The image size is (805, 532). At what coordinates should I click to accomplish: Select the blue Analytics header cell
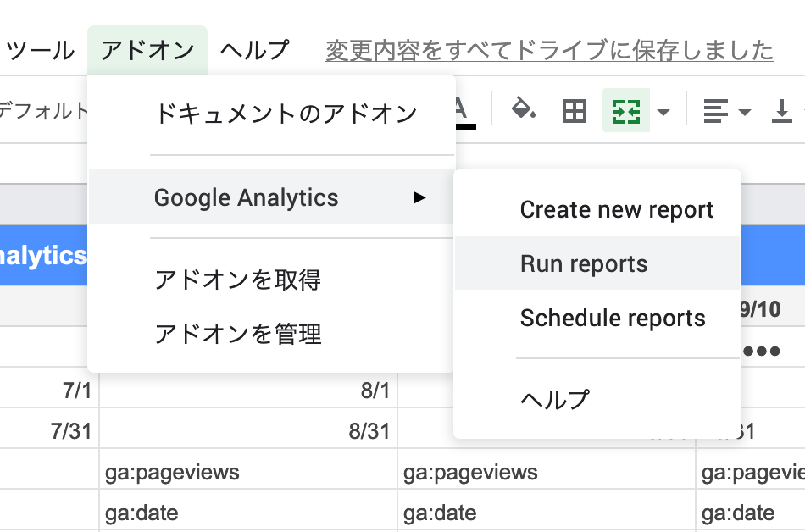43,255
